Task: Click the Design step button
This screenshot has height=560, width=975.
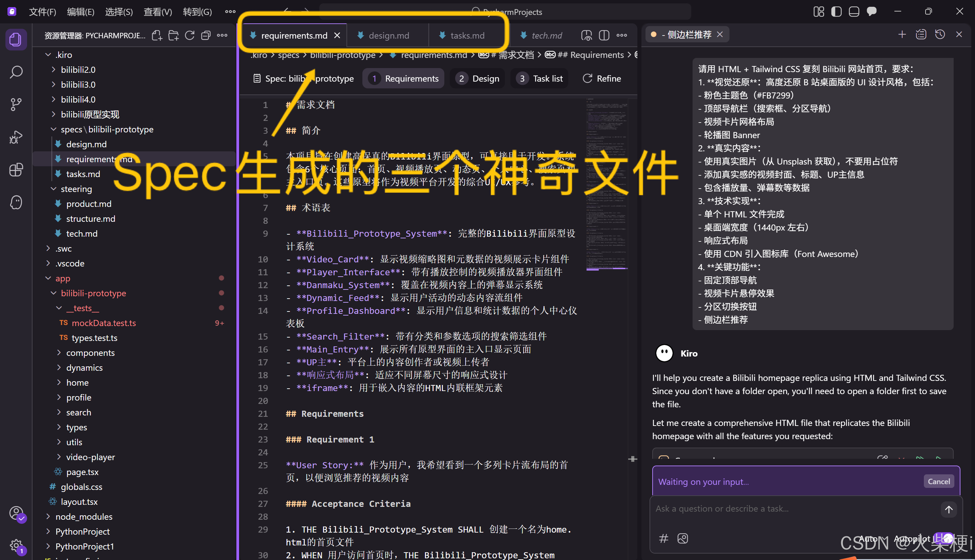Action: point(477,79)
